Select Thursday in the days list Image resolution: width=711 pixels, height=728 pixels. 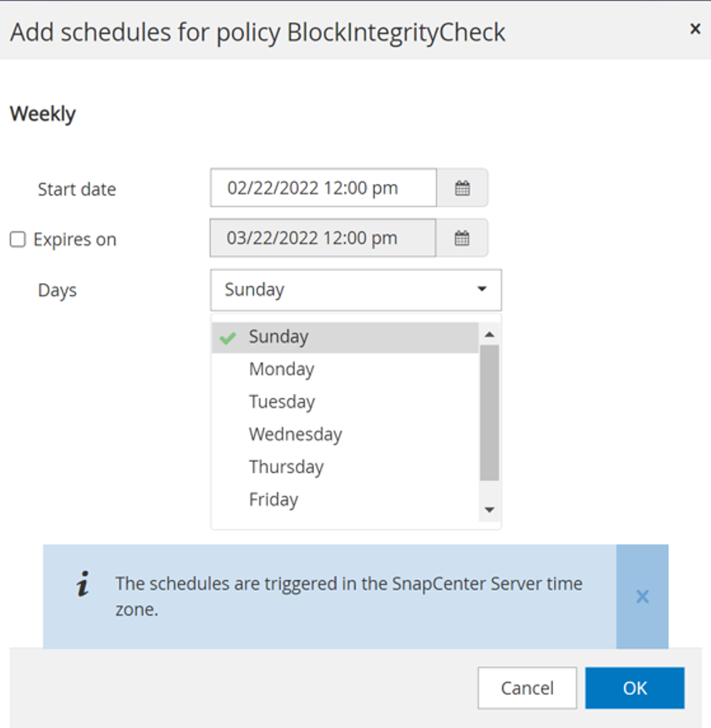(286, 467)
